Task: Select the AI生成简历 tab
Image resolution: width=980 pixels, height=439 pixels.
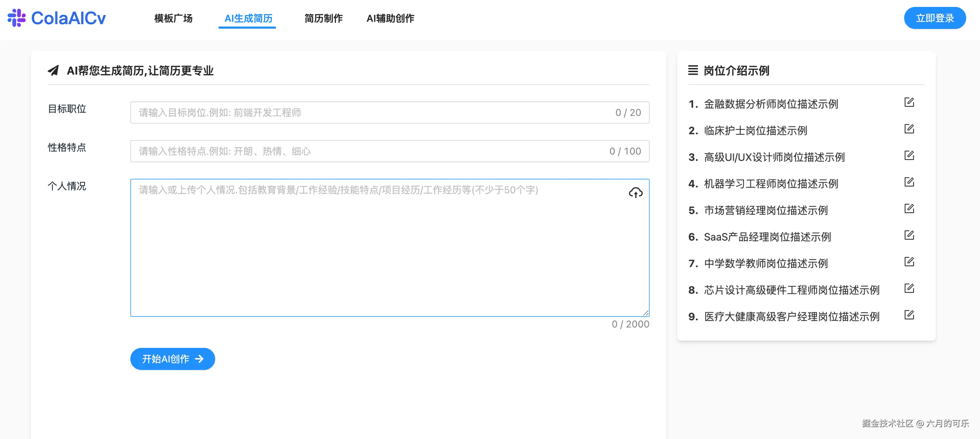Action: [x=248, y=18]
